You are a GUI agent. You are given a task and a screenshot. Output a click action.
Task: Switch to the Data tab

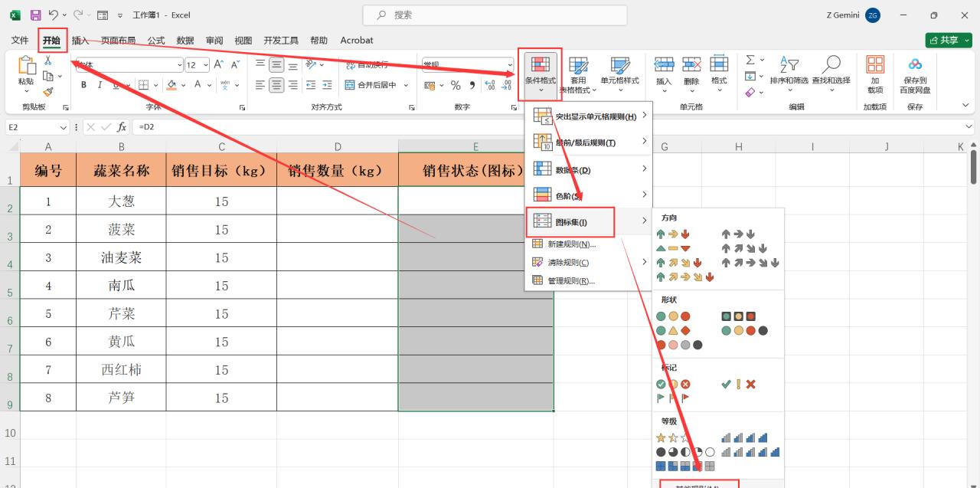tap(185, 40)
